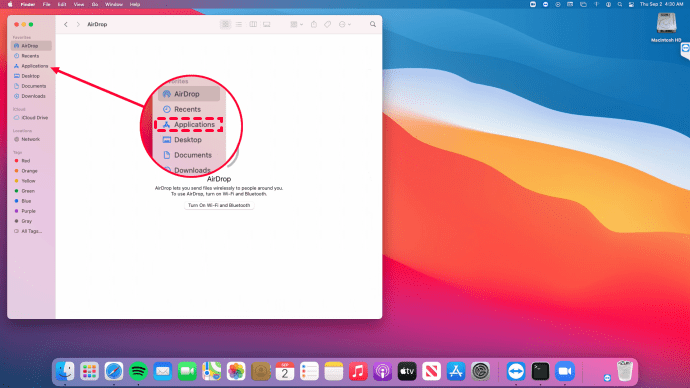Viewport: 690px width, 388px height.
Task: Open Spotlight search in menu bar
Action: click(620, 4)
